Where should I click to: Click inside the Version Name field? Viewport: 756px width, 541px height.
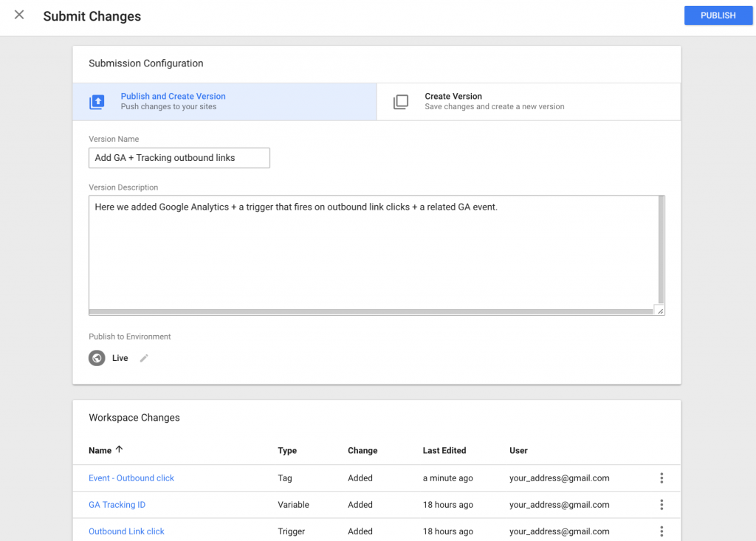click(179, 157)
